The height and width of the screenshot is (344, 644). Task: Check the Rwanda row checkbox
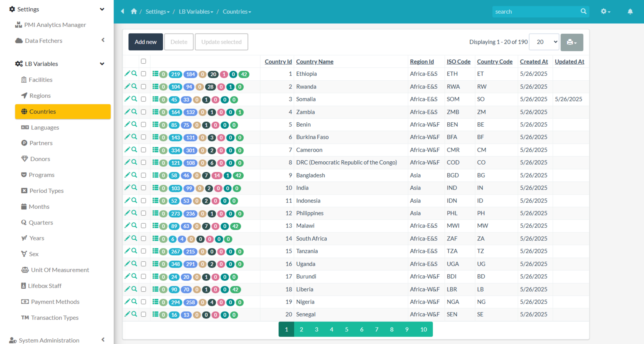pos(143,86)
